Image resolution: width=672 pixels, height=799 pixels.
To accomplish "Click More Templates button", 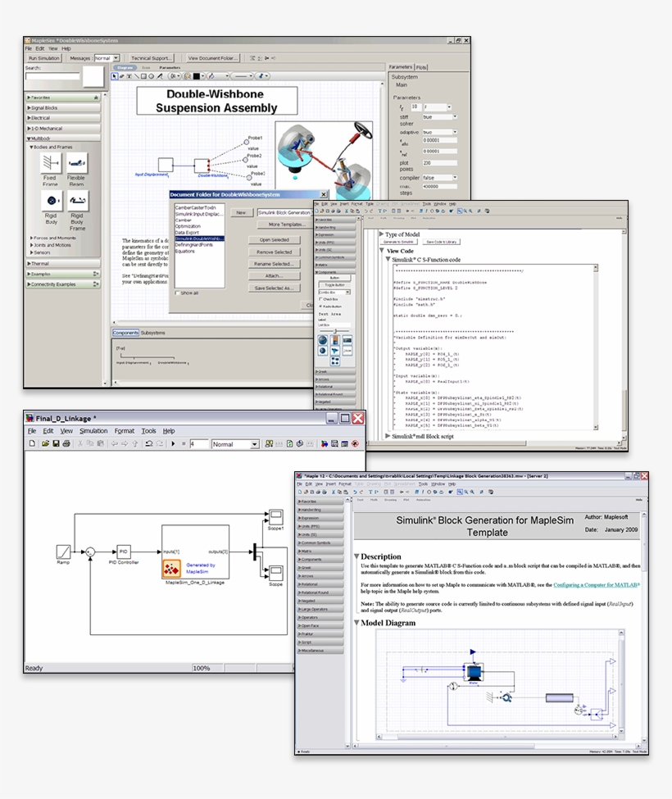I will (x=286, y=225).
